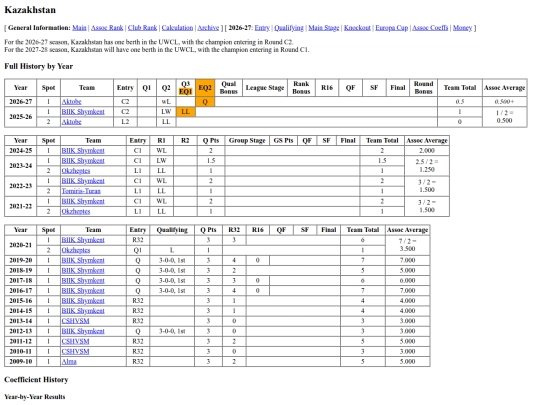Open the Main general information link
Viewport: 540px width, 405px height.
(x=79, y=28)
